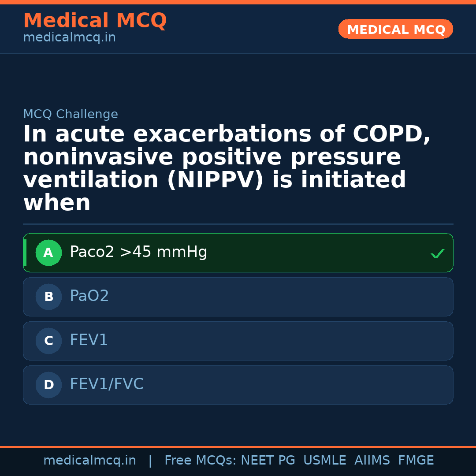Click the green checkmark on option A

coord(437,253)
